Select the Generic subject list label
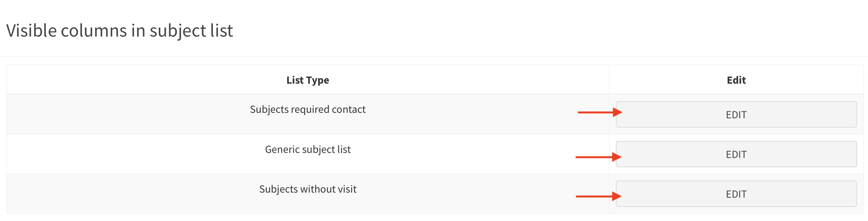This screenshot has width=868, height=221. coord(307,150)
